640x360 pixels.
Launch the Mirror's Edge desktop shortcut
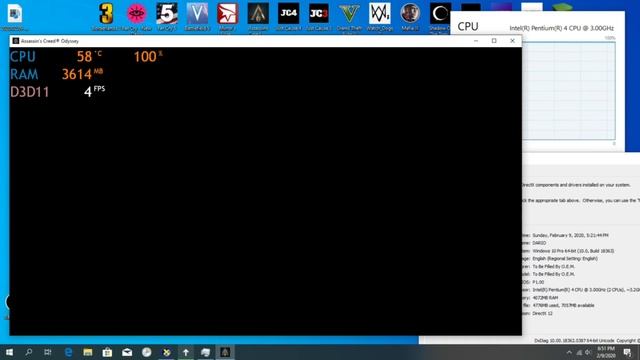pos(227,14)
